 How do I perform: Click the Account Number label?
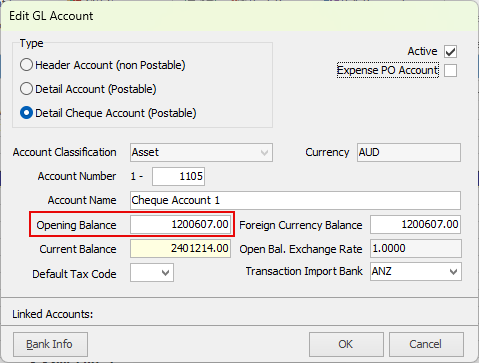pos(77,176)
